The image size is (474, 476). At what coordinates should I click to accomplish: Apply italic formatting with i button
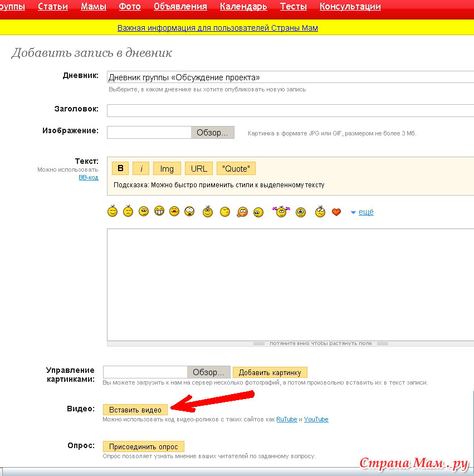point(141,168)
